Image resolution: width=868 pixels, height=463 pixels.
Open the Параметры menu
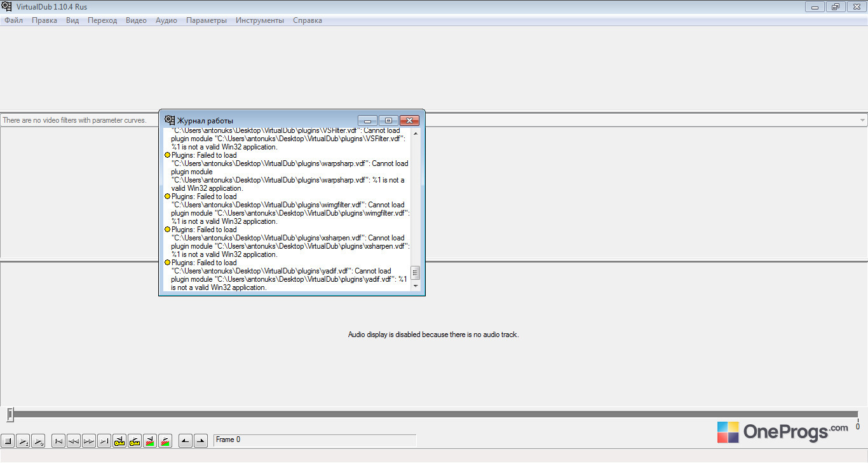207,20
